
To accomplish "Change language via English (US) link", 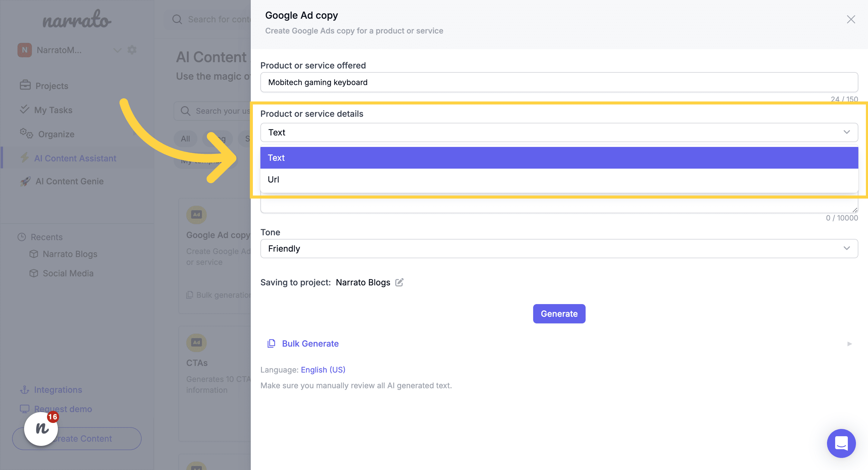I will coord(323,370).
